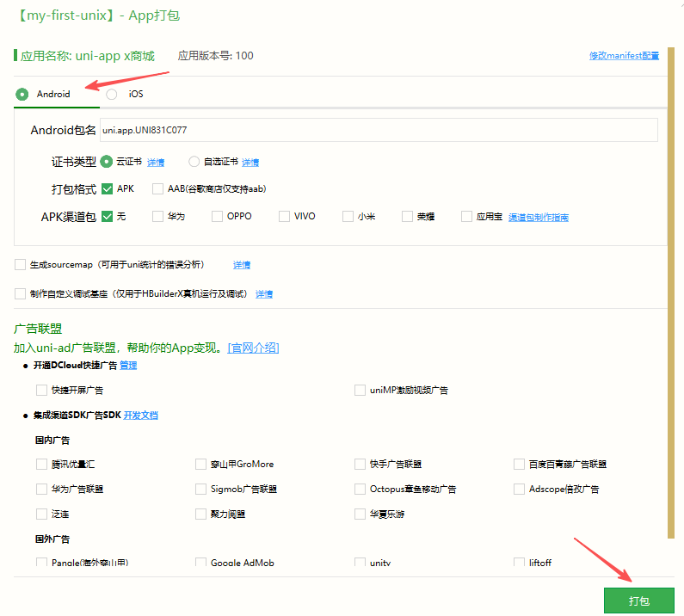Viewport: 684px width, 616px height.
Task: Click the Android包名 input field
Action: (379, 130)
